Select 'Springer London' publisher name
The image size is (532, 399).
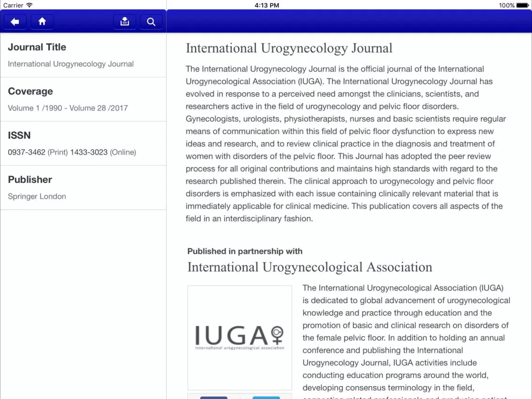(37, 196)
